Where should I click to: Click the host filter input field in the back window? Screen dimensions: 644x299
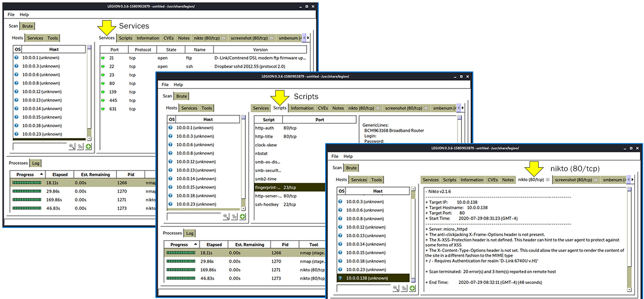(40, 147)
